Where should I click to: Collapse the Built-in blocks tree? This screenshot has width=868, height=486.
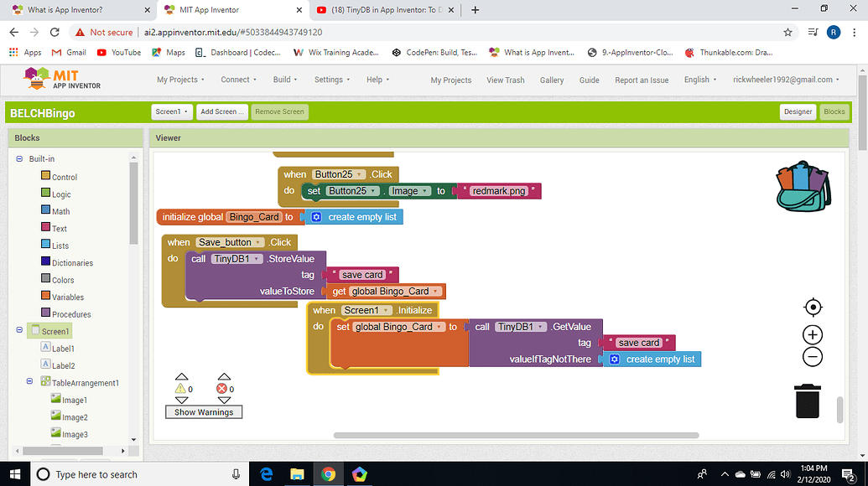pos(19,159)
